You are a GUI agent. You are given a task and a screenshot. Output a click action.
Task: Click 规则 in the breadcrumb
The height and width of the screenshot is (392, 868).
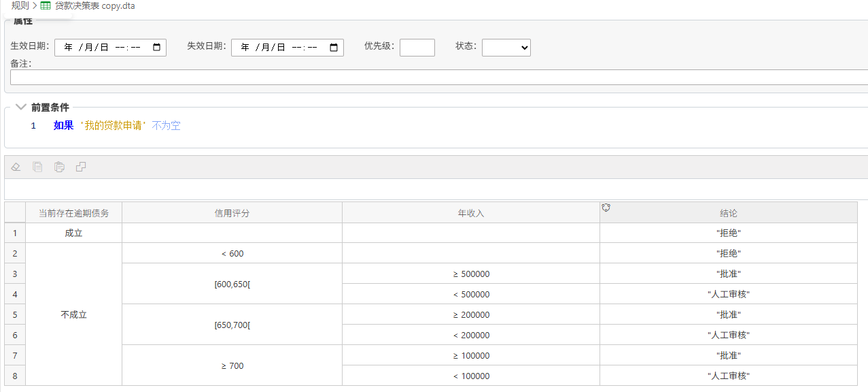[20, 5]
